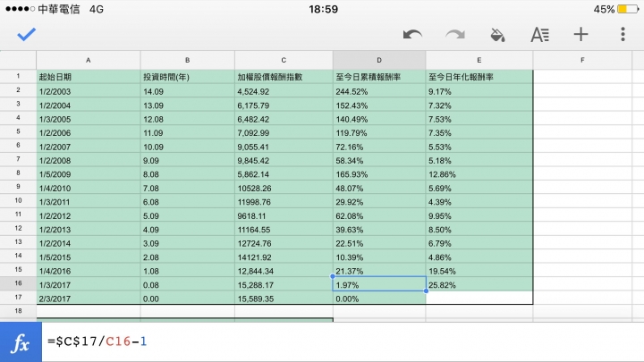Tap the redo arrow icon
The image size is (644, 362).
455,35
